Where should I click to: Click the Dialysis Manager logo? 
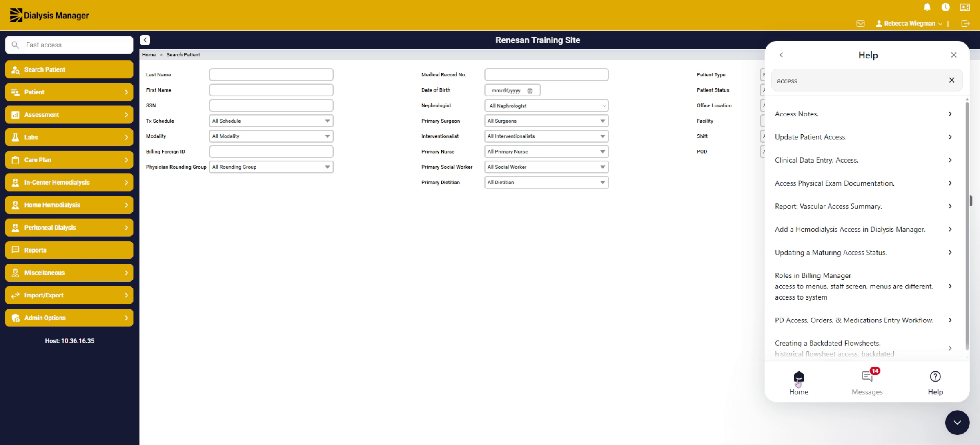click(x=49, y=15)
